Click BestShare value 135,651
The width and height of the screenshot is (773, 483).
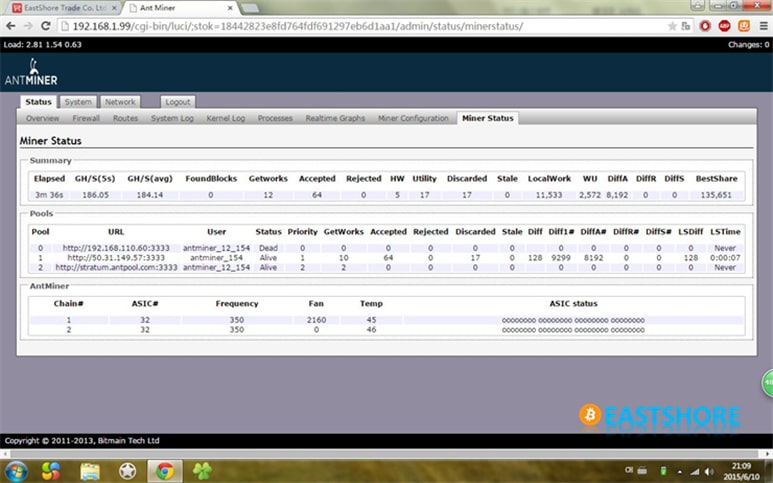[x=716, y=195]
